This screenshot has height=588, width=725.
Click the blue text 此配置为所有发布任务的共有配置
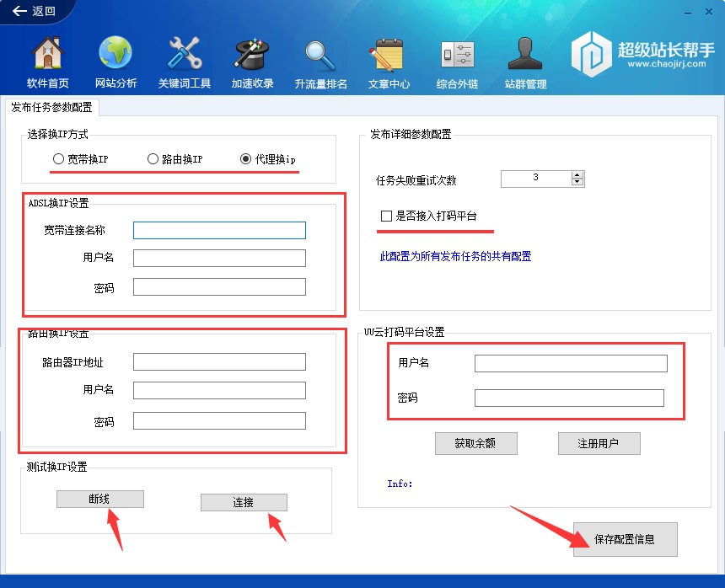pyautogui.click(x=455, y=256)
